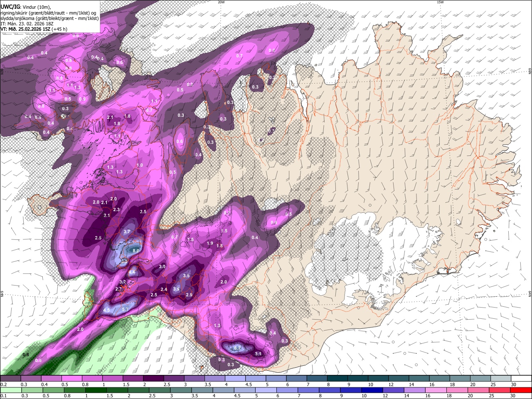
Task: Pick the lightest green swatch between 0.1 and 0.3 in the rain legend
Action: point(10,390)
